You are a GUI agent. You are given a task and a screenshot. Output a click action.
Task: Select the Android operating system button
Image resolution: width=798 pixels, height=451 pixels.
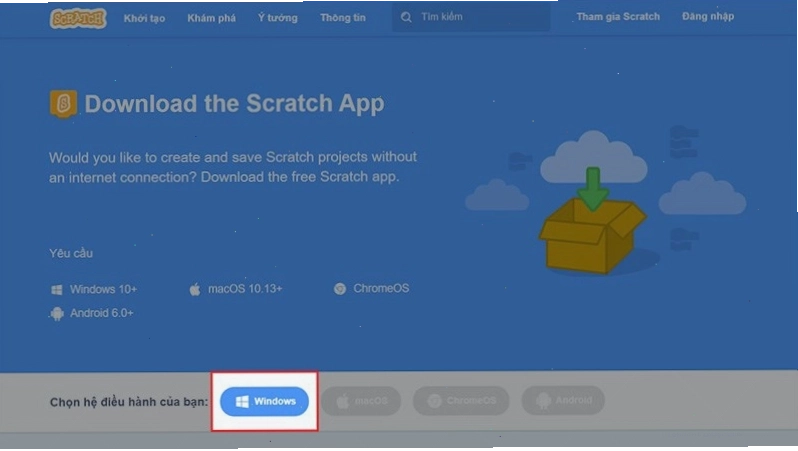[x=563, y=401]
